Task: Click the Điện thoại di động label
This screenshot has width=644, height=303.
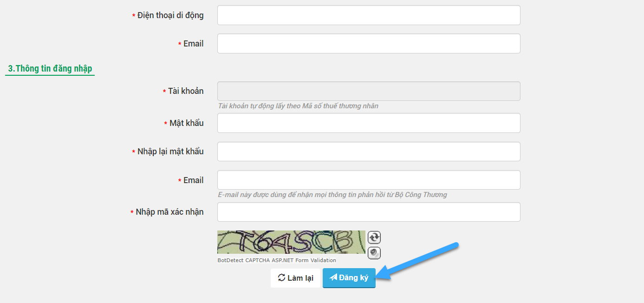Action: click(x=170, y=15)
